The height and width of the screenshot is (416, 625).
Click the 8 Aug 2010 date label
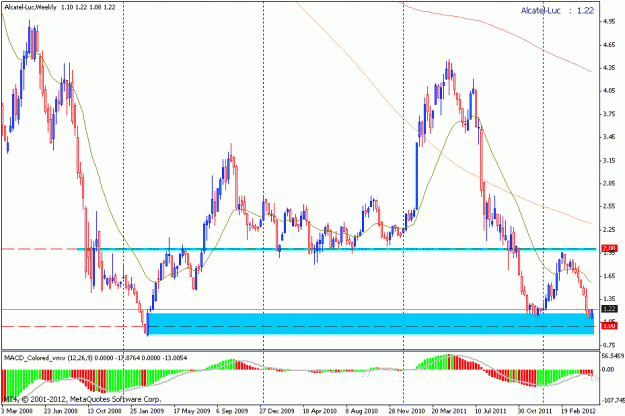362,411
